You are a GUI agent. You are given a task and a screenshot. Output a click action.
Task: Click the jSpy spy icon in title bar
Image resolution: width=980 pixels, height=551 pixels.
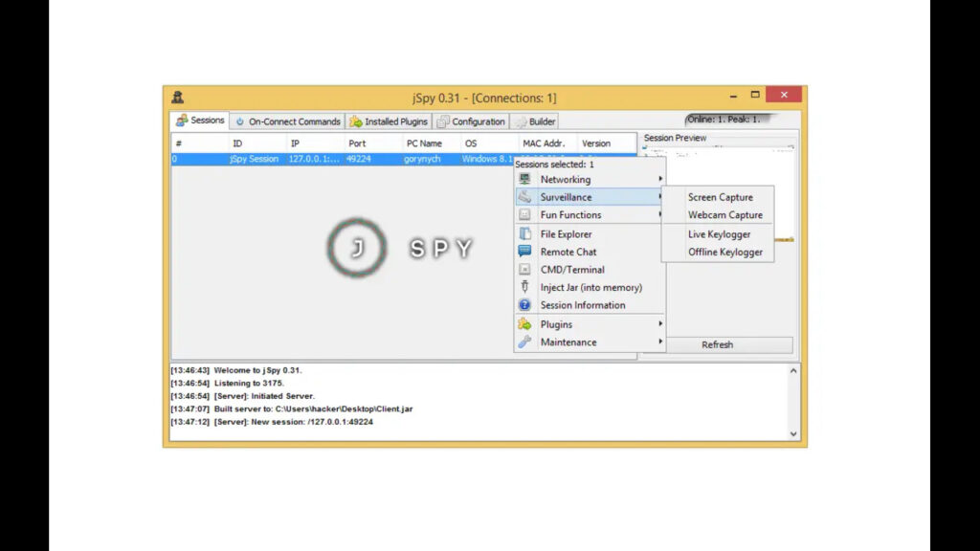[177, 97]
